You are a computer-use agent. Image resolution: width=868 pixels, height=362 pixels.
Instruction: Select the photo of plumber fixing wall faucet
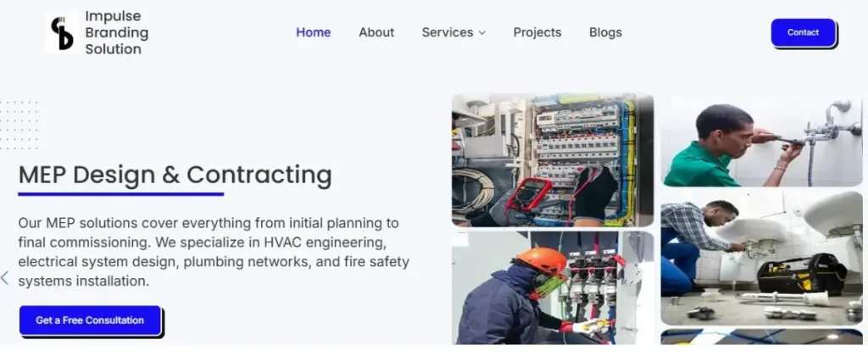click(761, 142)
